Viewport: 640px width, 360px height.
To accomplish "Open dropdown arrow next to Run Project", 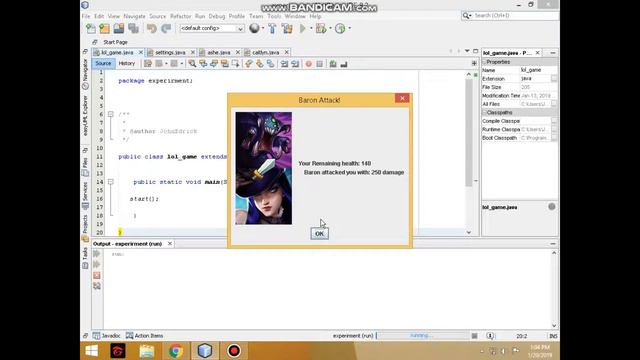I will coord(311,29).
